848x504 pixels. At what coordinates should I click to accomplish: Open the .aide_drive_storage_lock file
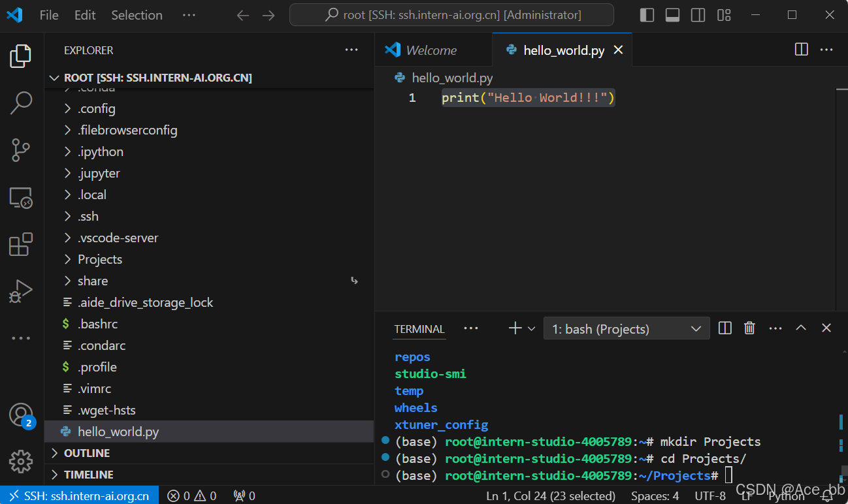pyautogui.click(x=209, y=302)
